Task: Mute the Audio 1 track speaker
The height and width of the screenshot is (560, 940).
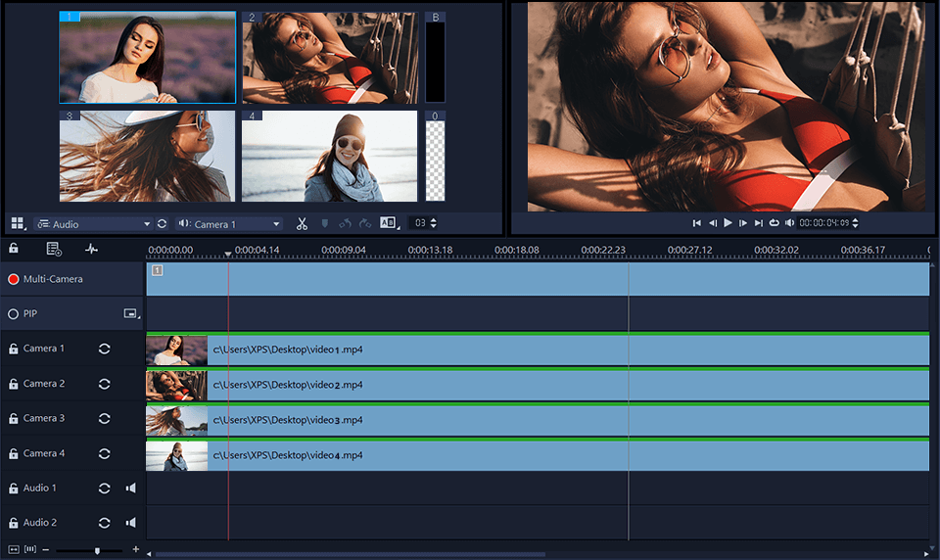Action: (130, 489)
